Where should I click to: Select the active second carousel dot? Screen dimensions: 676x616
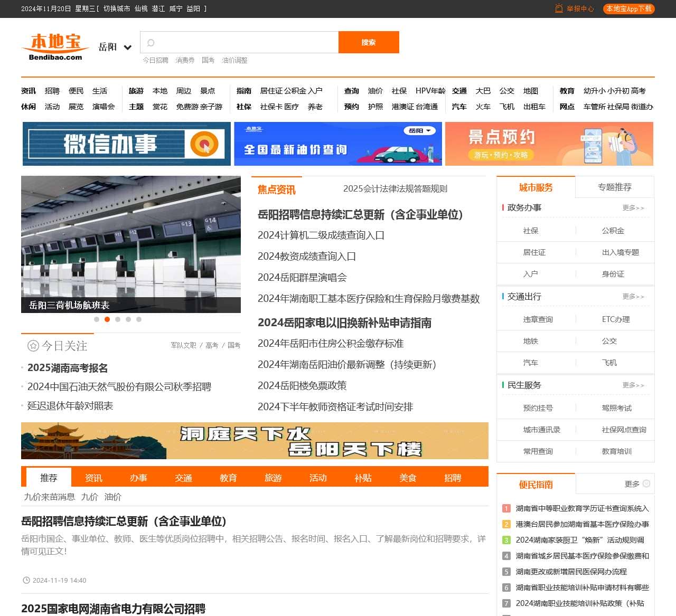tap(107, 319)
